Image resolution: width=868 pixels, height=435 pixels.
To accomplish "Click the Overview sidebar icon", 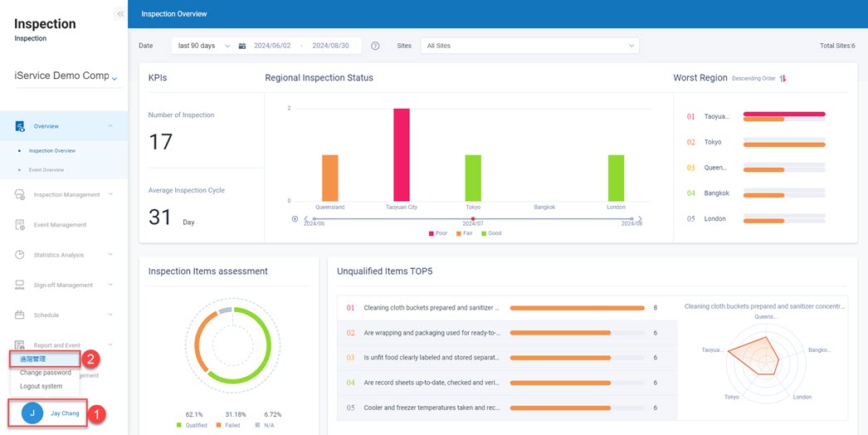I will point(20,126).
